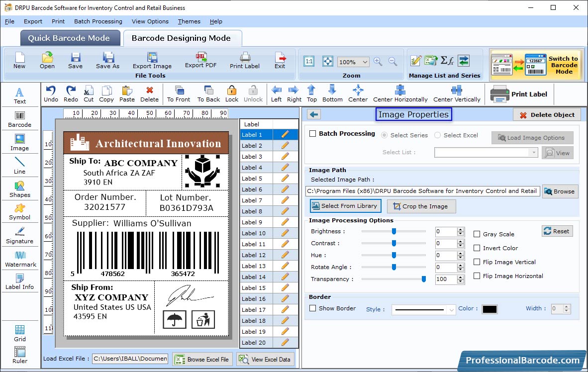The height and width of the screenshot is (372, 588).
Task: Click the Selected Image Path field
Action: click(x=423, y=191)
